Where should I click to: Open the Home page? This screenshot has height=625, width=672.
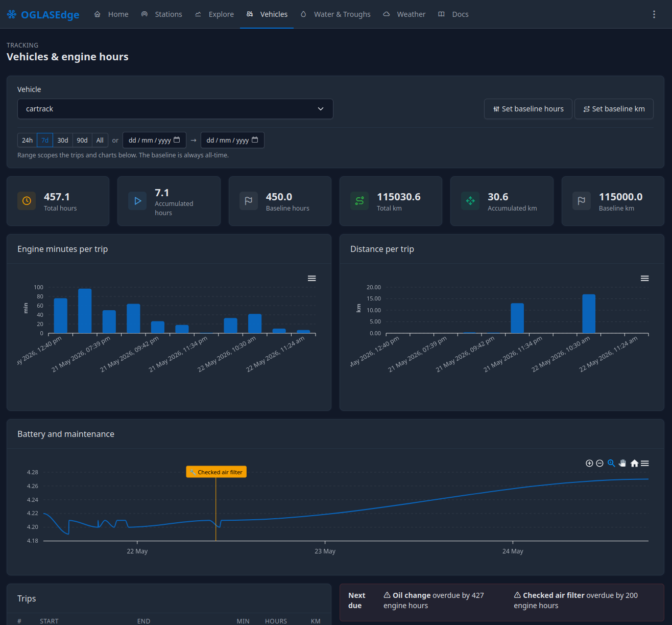[111, 14]
